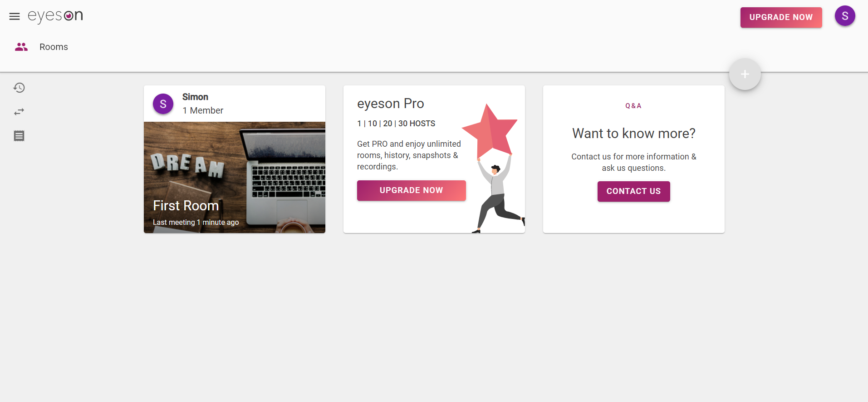Click Upgrade Now on eyeson Pro card

(411, 190)
